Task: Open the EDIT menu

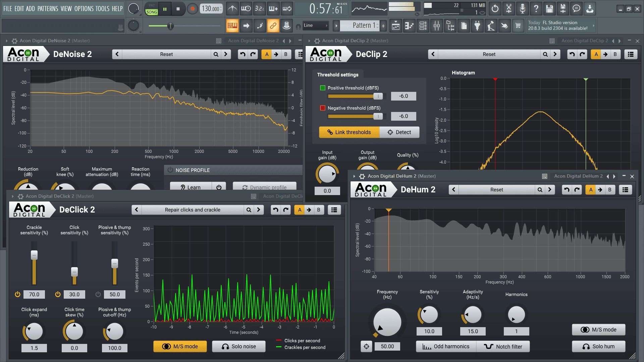Action: pyautogui.click(x=19, y=9)
